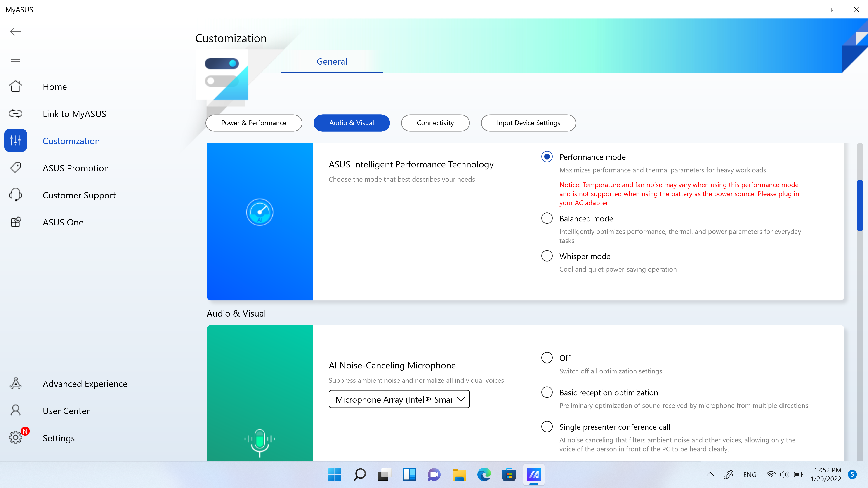Viewport: 868px width, 488px height.
Task: Open File Explorer from taskbar
Action: click(459, 474)
